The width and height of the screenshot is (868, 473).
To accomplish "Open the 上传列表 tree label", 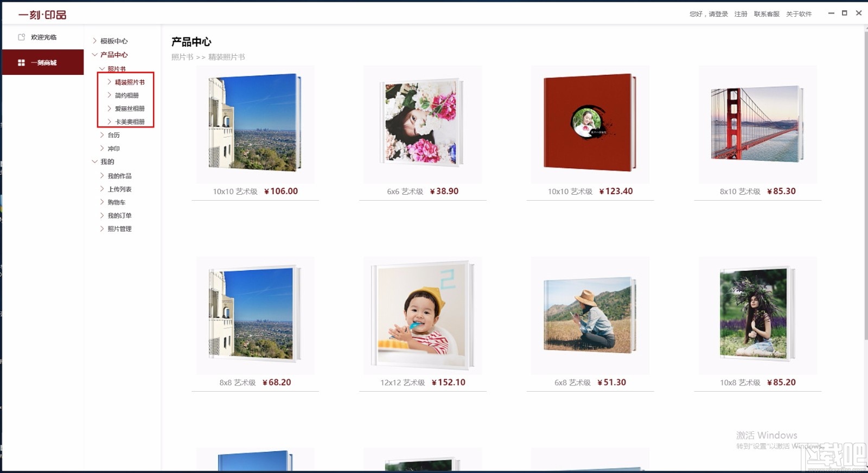I will coord(119,189).
